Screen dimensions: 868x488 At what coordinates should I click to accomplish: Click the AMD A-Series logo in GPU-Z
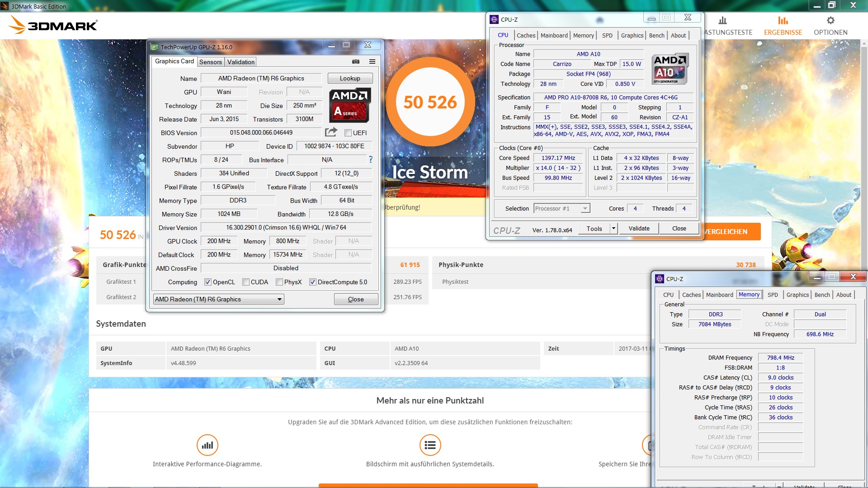pyautogui.click(x=350, y=105)
